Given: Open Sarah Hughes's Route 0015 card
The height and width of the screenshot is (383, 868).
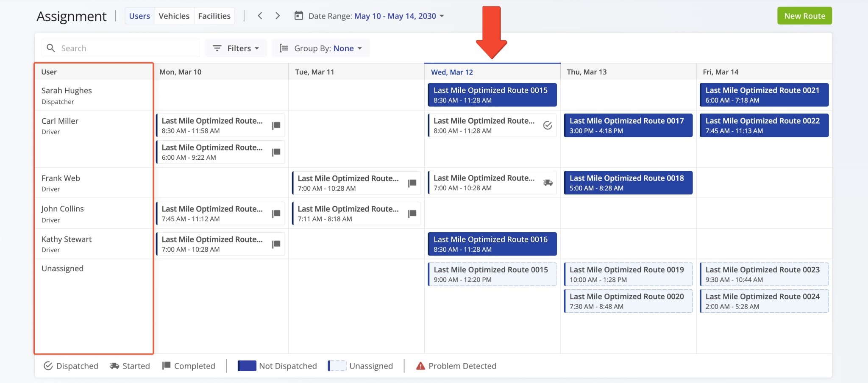Looking at the screenshot, I should click(x=492, y=95).
